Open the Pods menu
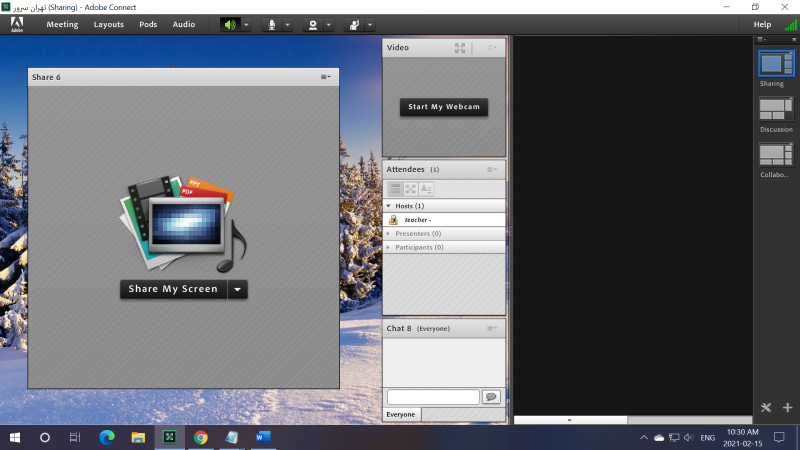 pos(148,24)
